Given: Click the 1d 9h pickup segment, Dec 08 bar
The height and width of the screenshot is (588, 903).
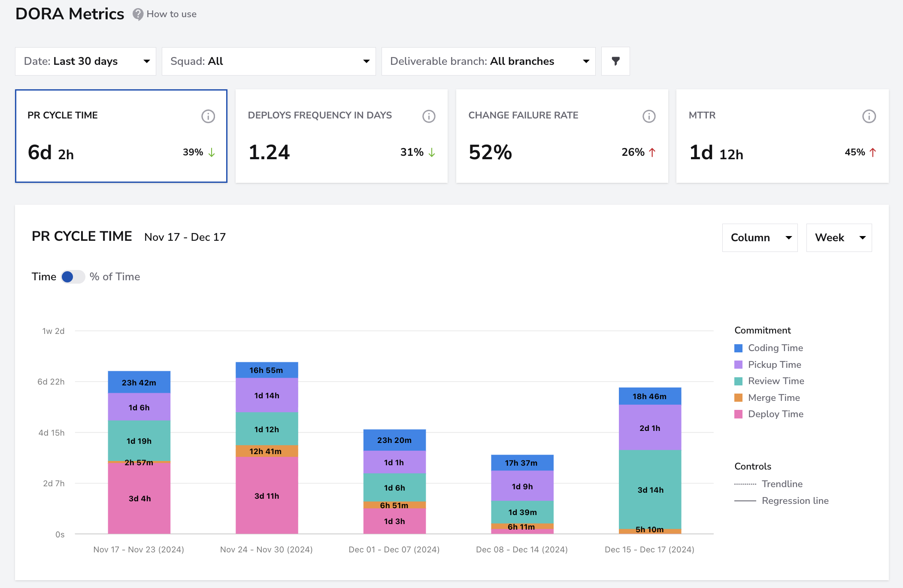Looking at the screenshot, I should point(522,486).
